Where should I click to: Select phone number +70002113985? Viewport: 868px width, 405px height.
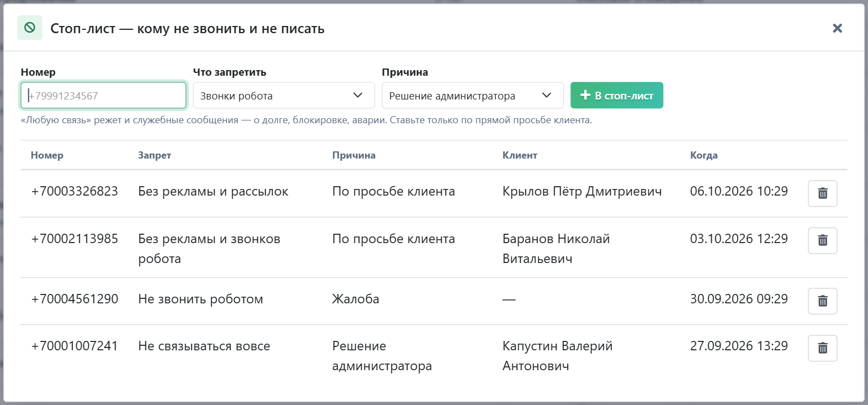point(75,239)
